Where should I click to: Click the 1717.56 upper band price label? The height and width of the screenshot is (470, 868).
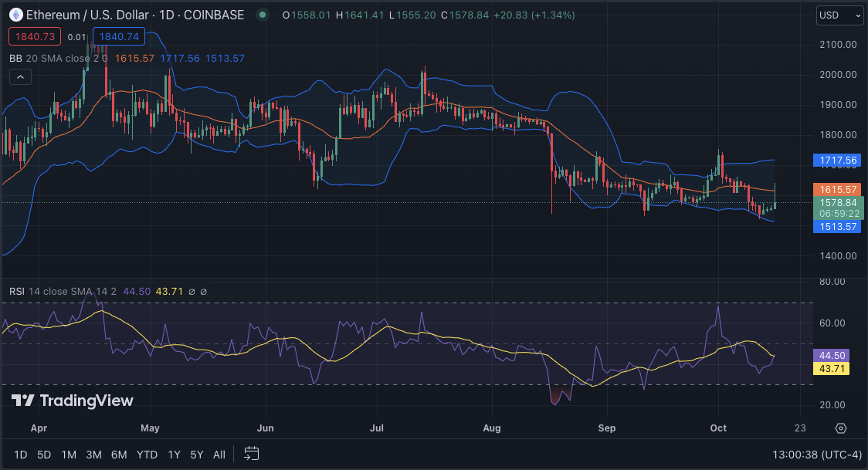click(837, 161)
